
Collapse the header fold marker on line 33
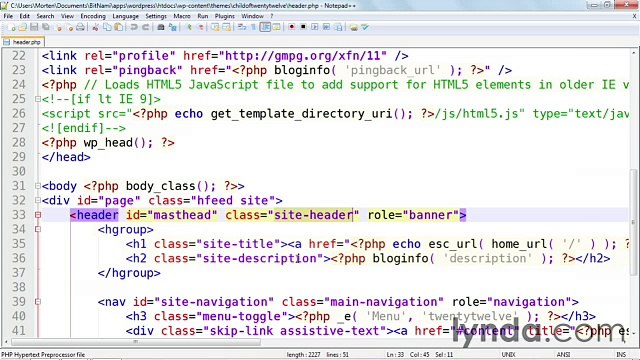[38, 215]
